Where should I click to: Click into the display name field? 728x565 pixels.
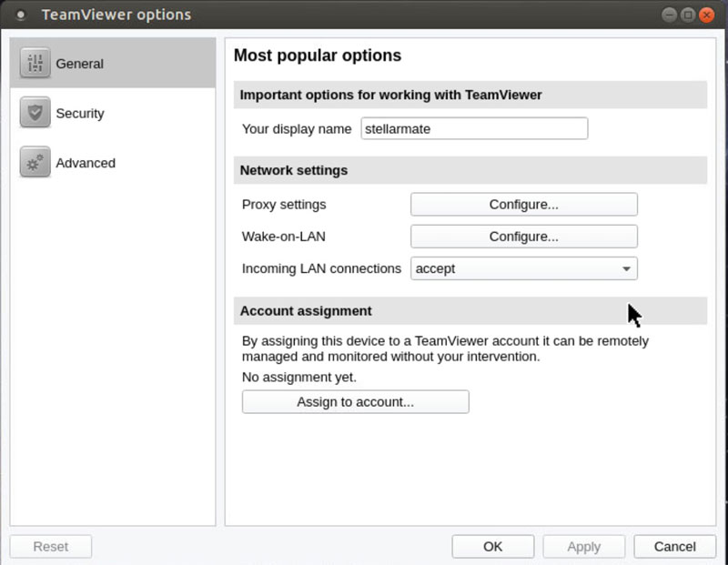tap(474, 128)
